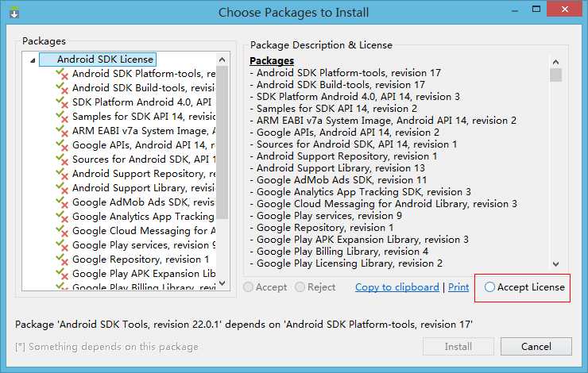Click the dependency message about Android SDK Tools
The height and width of the screenshot is (373, 588).
point(244,325)
